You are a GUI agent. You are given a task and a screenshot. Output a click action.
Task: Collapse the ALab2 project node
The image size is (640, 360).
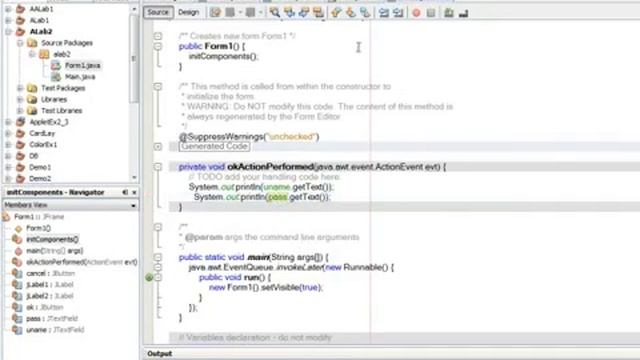click(8, 31)
